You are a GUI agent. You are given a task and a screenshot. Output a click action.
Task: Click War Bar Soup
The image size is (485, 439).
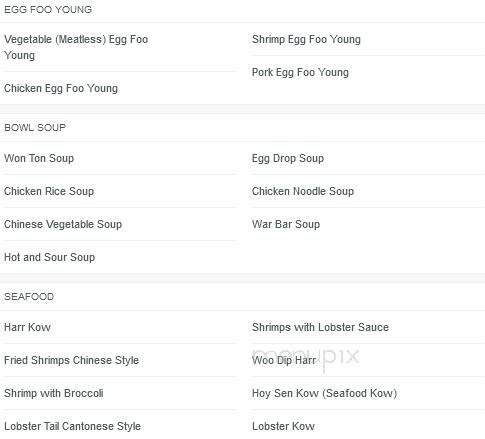(x=286, y=224)
